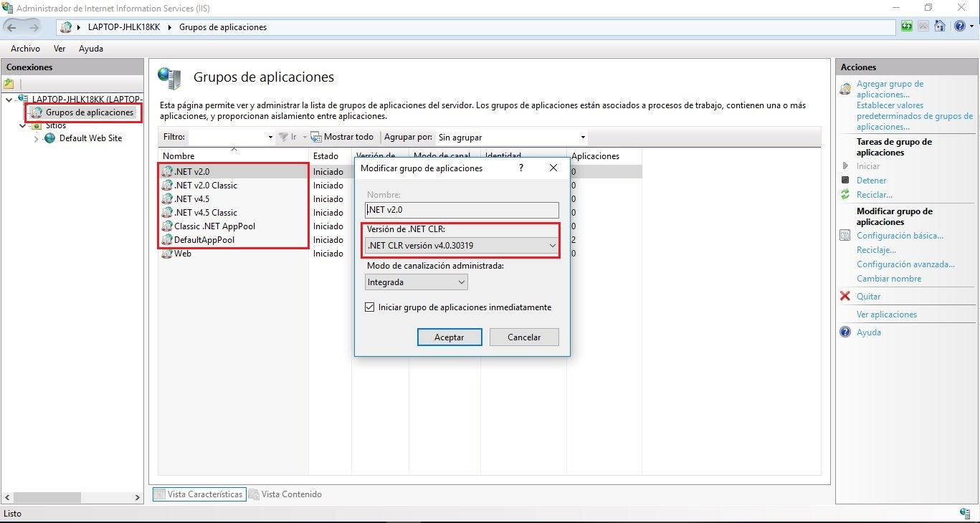Click the Grupos de aplicaciones header icon
980x523 pixels.
coord(170,77)
